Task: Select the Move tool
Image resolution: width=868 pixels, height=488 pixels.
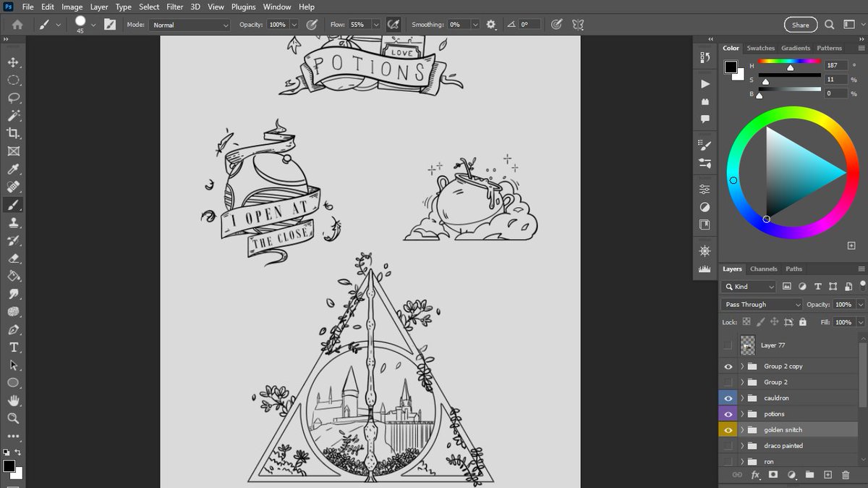Action: pos(13,62)
